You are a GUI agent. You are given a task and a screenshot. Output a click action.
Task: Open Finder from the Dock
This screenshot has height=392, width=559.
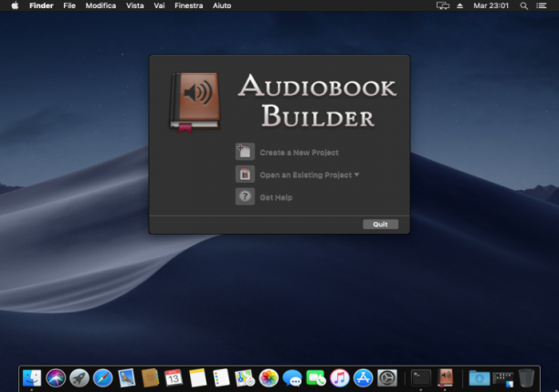click(32, 377)
